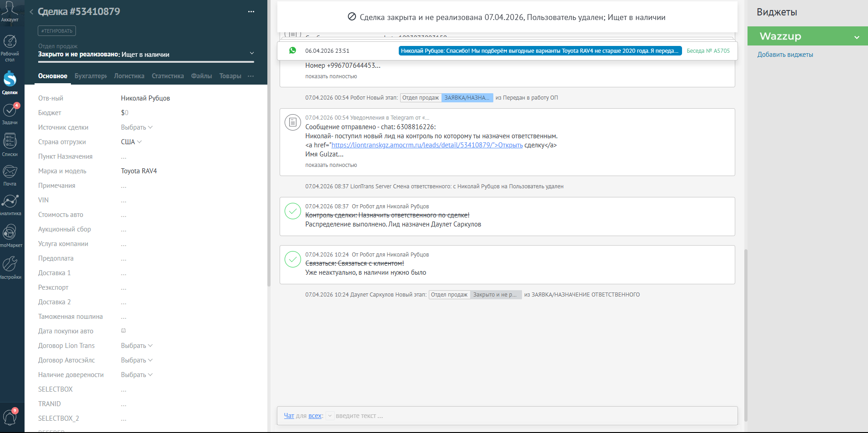
Task: Click the Закрыто и не р... stage badge
Action: [496, 295]
